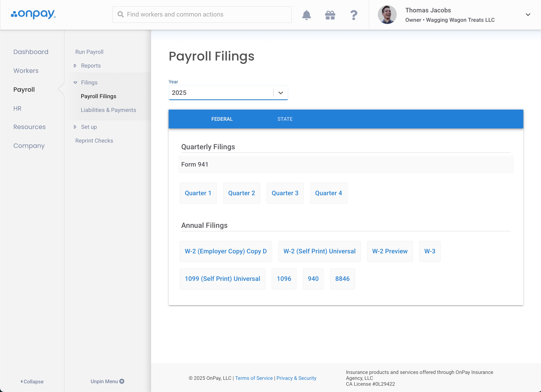Select the FEDERAL tab
The image size is (541, 392).
click(222, 119)
